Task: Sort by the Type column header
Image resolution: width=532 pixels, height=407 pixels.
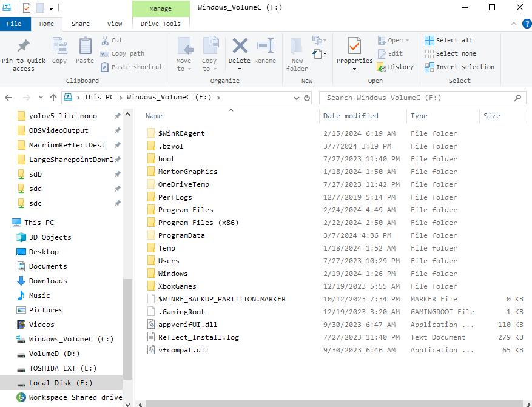Action: click(419, 116)
